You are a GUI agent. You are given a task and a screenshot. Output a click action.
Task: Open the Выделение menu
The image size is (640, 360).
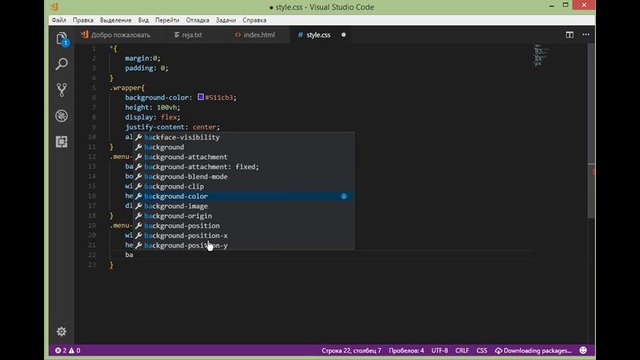click(x=116, y=20)
